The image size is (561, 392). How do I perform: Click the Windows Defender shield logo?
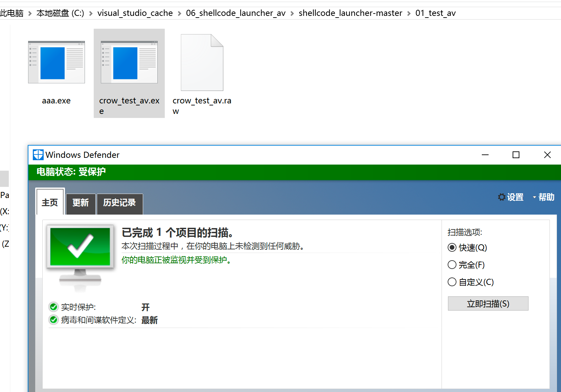click(x=38, y=155)
